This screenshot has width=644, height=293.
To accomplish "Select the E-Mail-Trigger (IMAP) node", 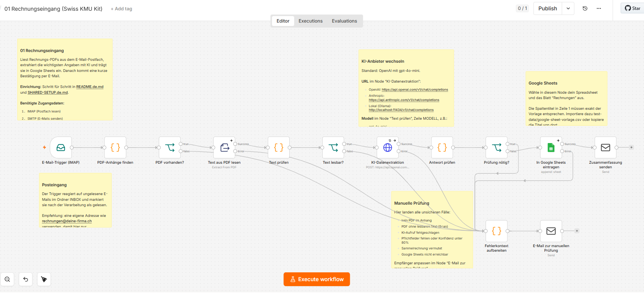I will point(61,148).
